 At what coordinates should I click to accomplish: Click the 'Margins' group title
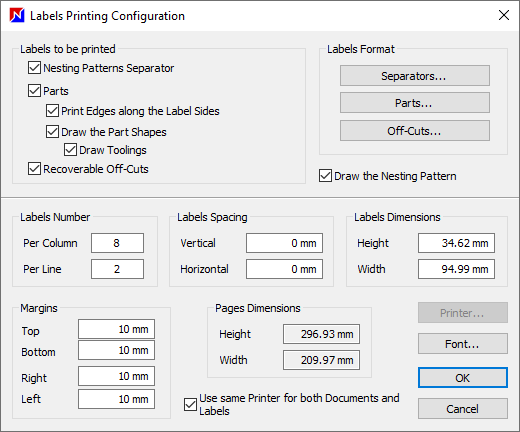(39, 308)
